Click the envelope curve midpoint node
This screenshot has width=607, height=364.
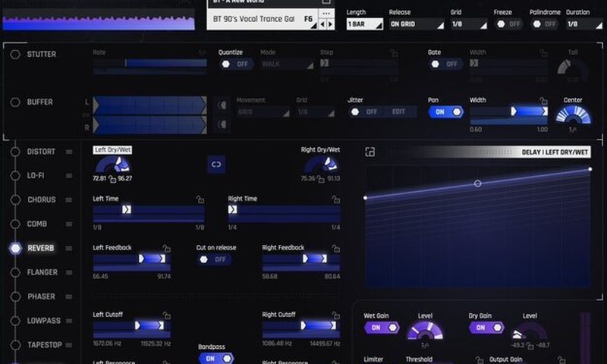pyautogui.click(x=477, y=184)
